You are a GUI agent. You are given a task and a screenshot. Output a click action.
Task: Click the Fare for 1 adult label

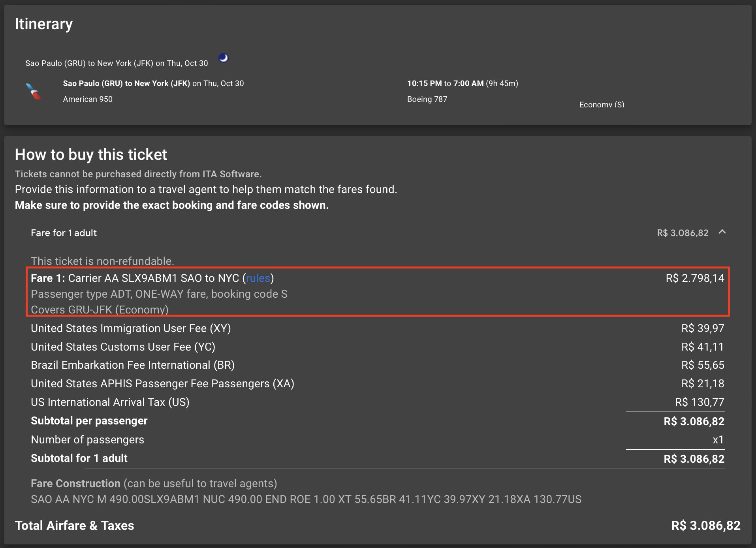pos(64,233)
